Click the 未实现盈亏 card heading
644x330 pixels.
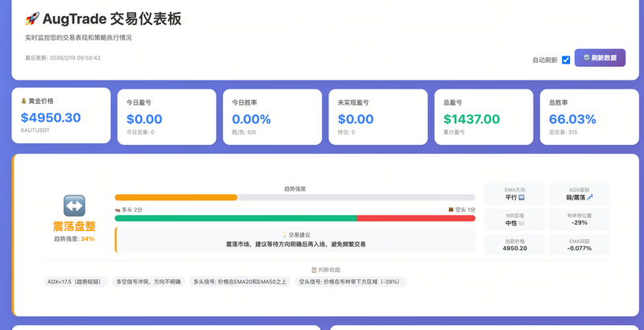353,102
